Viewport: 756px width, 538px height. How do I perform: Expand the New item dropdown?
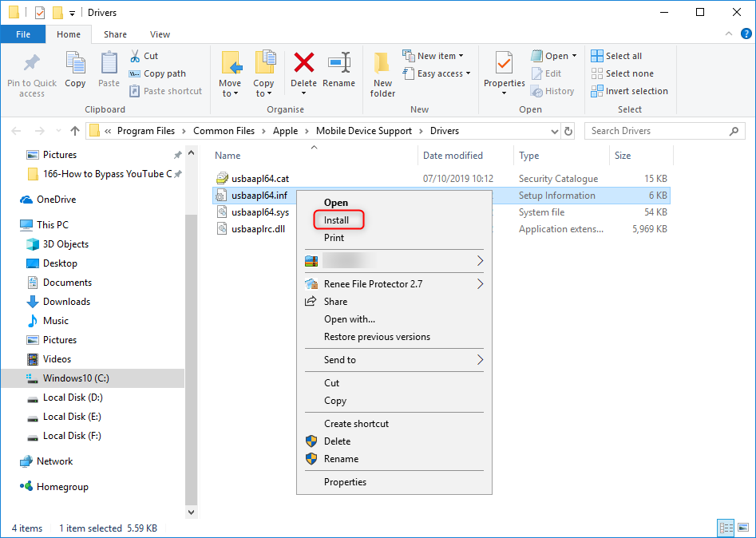[x=461, y=56]
